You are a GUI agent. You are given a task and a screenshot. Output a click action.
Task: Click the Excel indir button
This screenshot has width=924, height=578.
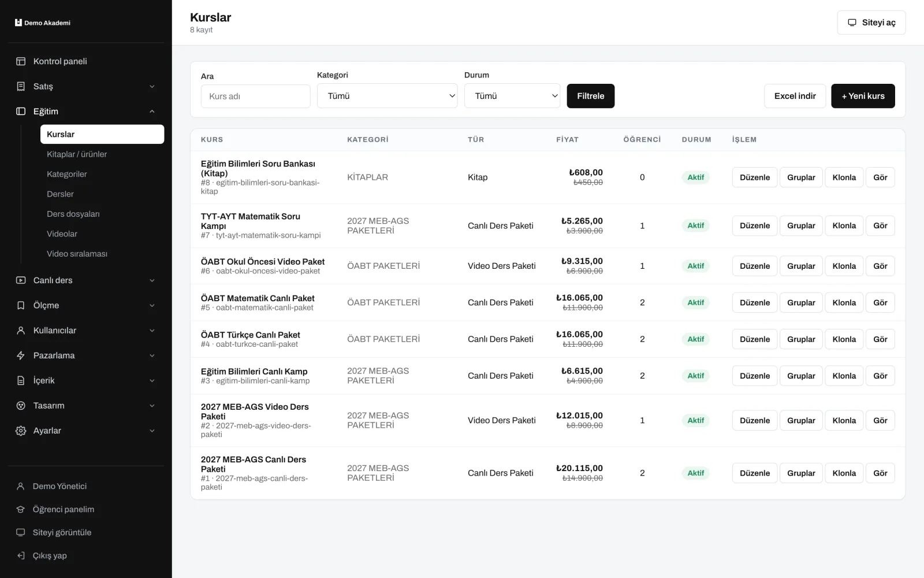[x=795, y=96]
